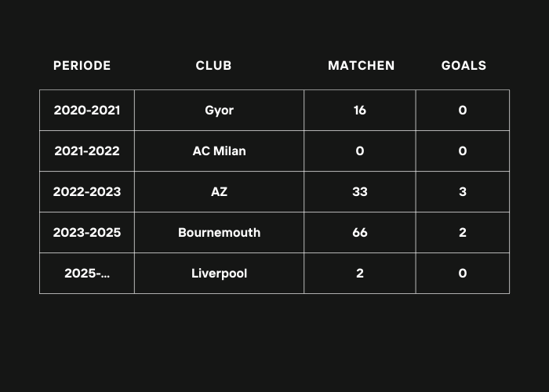Select the Gyor club cell
The image size is (549, 392).
(219, 111)
